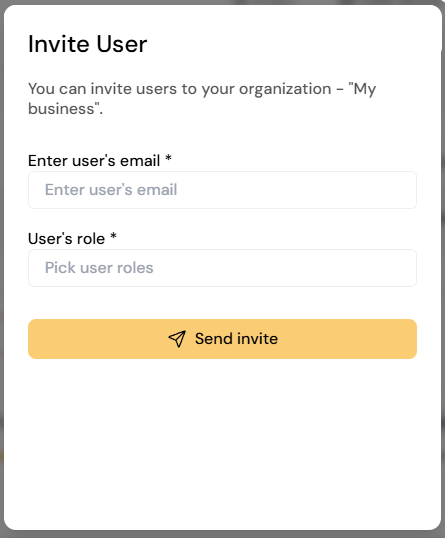
Task: Click the required asterisk beside email label
Action: (x=168, y=159)
